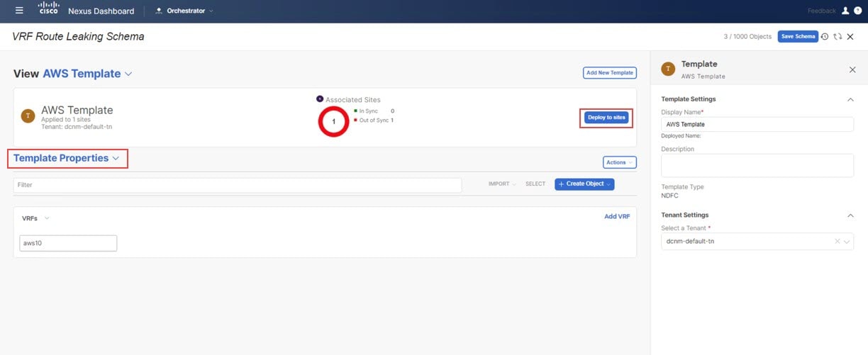Click the SELECT option

pyautogui.click(x=535, y=184)
